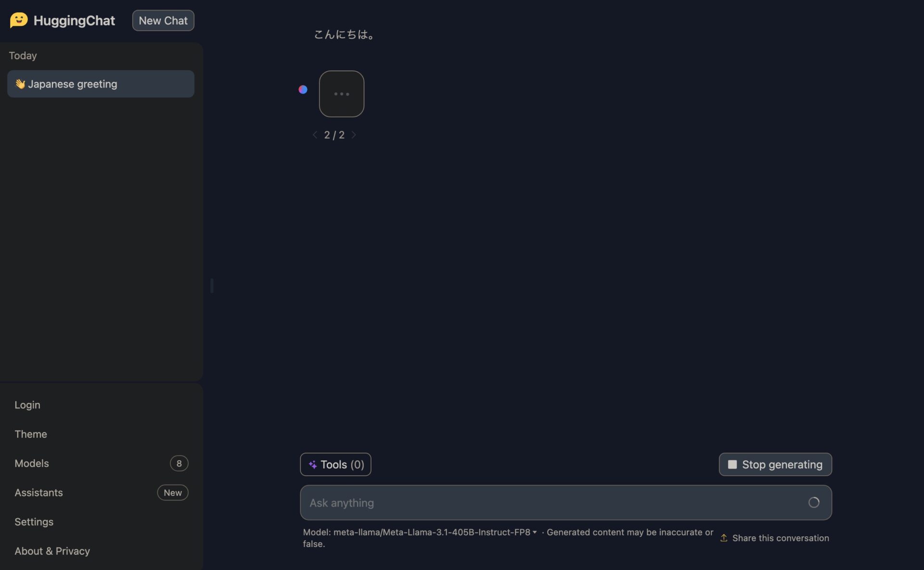The width and height of the screenshot is (924, 570).
Task: Click the Login option in sidebar
Action: (27, 405)
